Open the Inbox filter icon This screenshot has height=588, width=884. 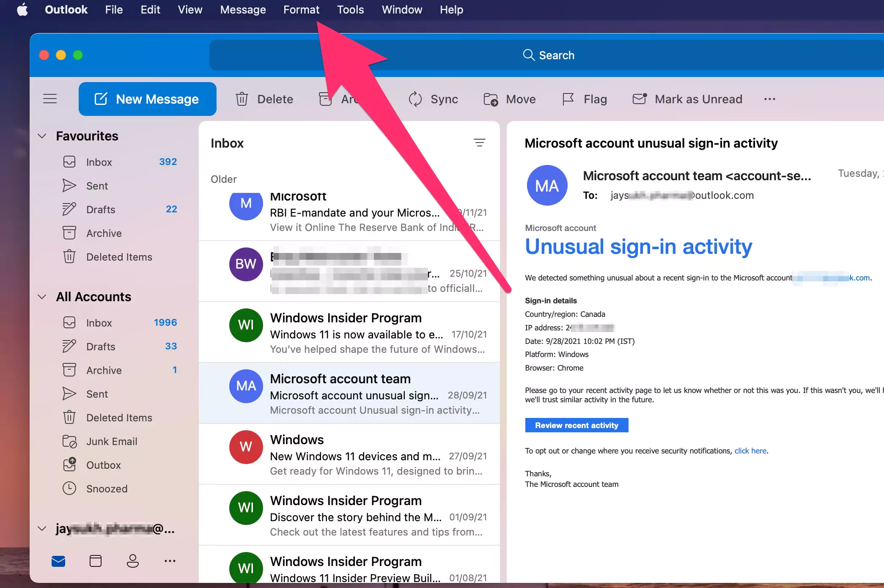479,143
